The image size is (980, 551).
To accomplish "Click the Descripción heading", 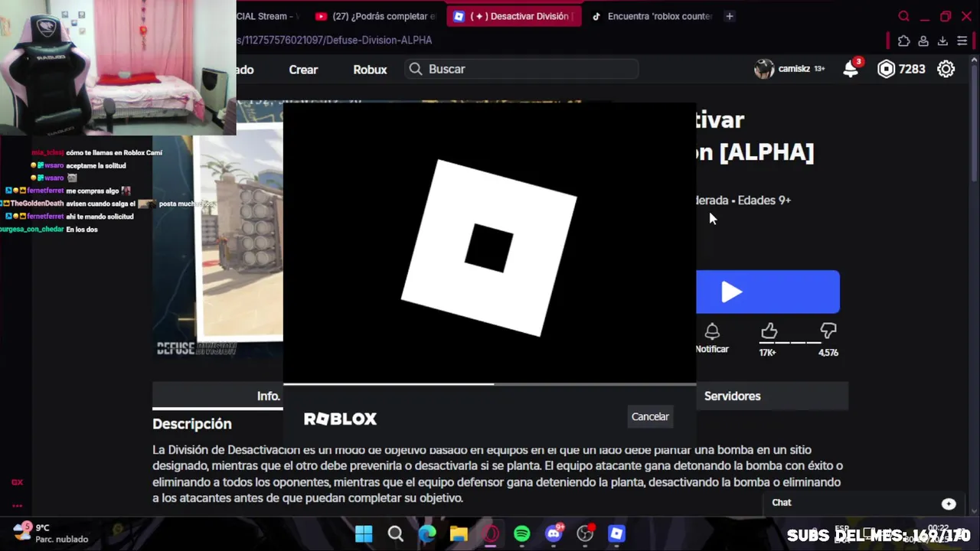I will (191, 423).
